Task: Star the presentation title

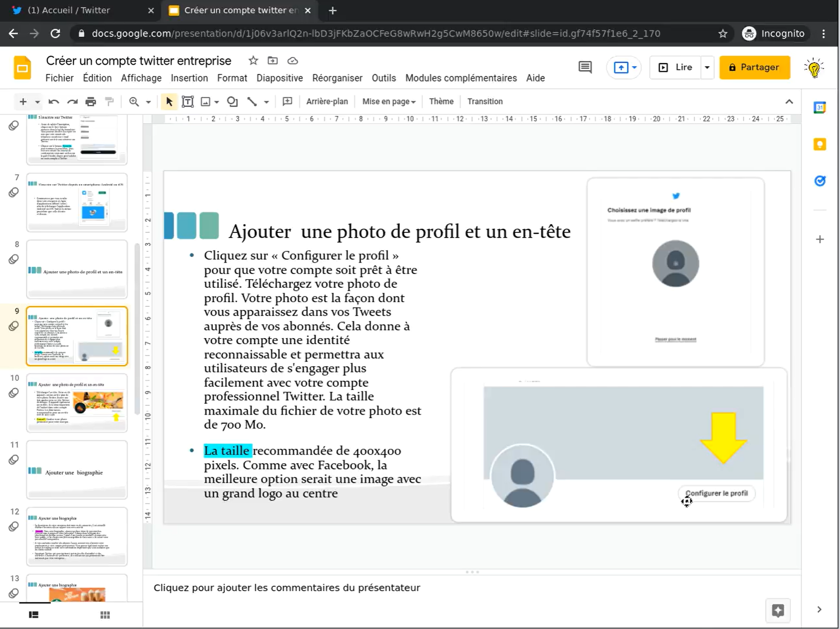Action: (253, 61)
